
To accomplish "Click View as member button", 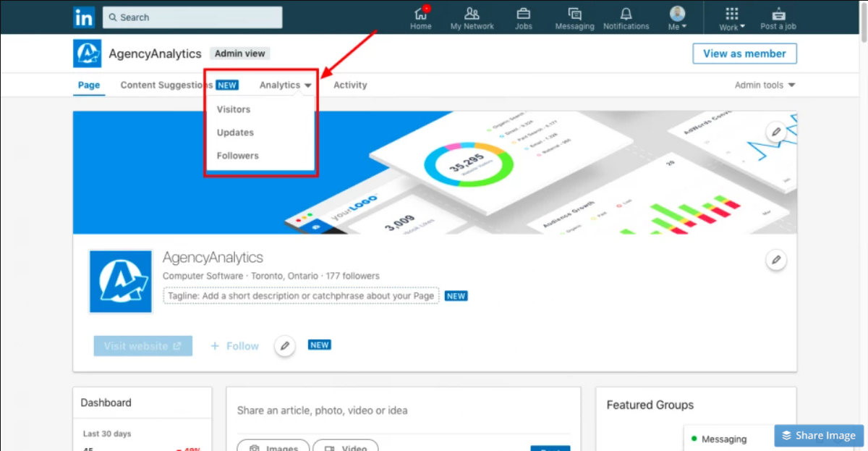I will pyautogui.click(x=744, y=54).
